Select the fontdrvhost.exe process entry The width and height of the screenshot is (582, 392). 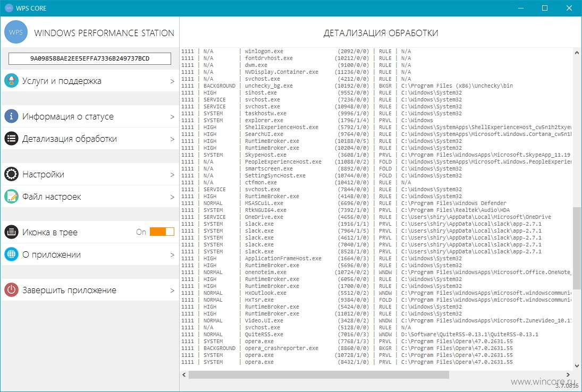(x=376, y=58)
